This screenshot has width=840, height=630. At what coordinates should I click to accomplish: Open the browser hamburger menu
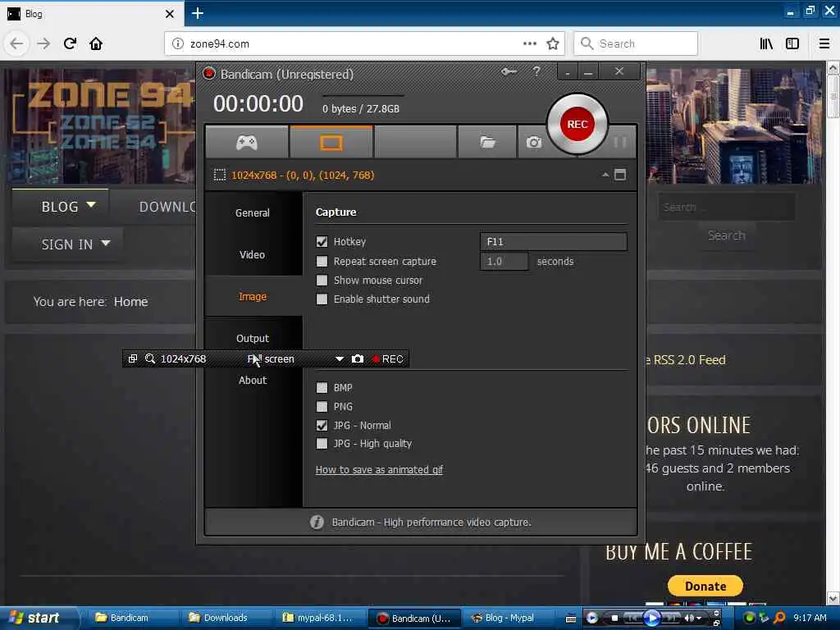click(824, 43)
